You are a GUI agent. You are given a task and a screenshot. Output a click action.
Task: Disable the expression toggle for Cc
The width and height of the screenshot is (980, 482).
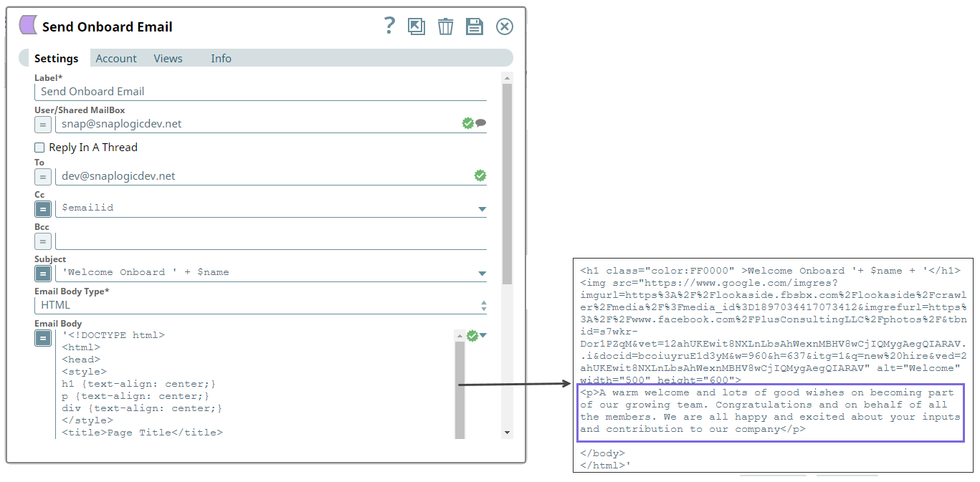coord(43,208)
